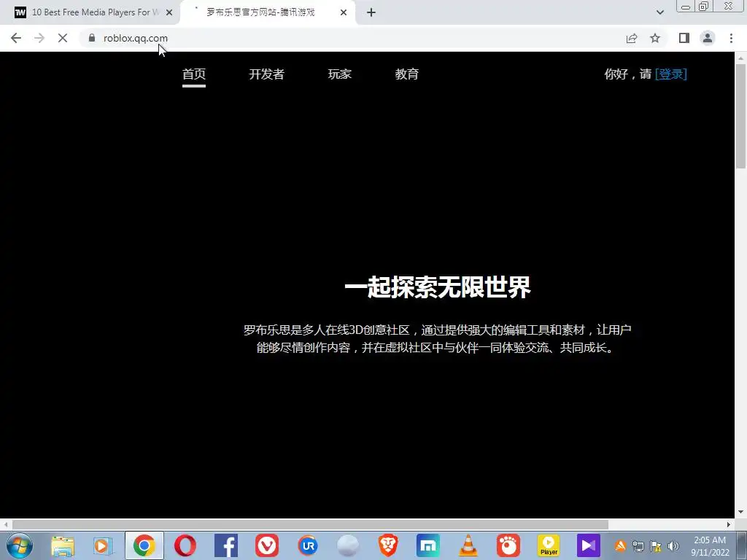Launch Opera browser from the taskbar

pyautogui.click(x=185, y=545)
